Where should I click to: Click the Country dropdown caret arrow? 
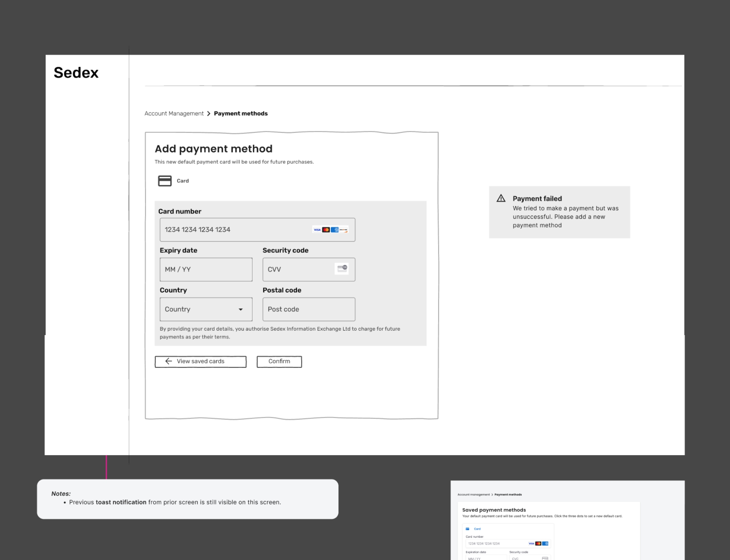click(x=241, y=309)
